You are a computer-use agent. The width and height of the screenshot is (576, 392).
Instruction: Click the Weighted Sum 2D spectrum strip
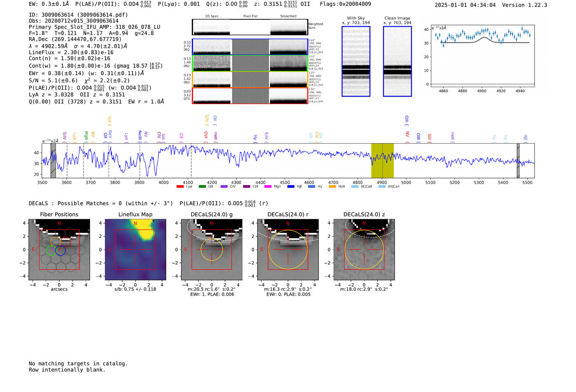250,27
